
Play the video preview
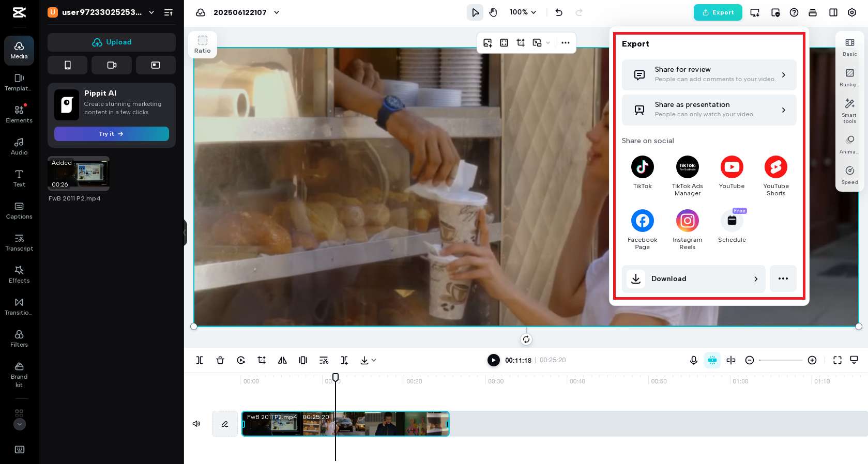tap(494, 360)
